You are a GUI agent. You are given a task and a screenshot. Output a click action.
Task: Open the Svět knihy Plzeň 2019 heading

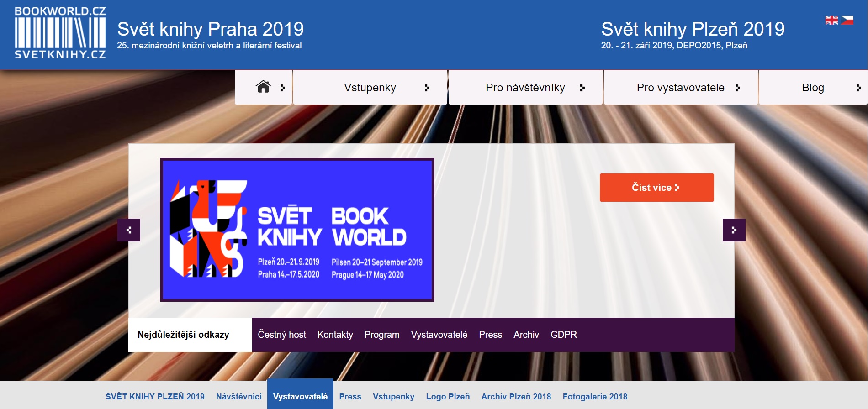coord(693,29)
